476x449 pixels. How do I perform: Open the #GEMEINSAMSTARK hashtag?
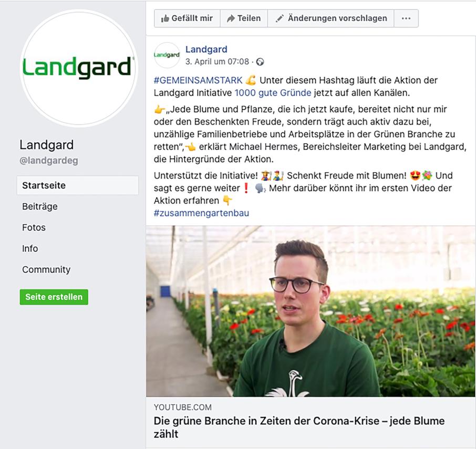[198, 80]
